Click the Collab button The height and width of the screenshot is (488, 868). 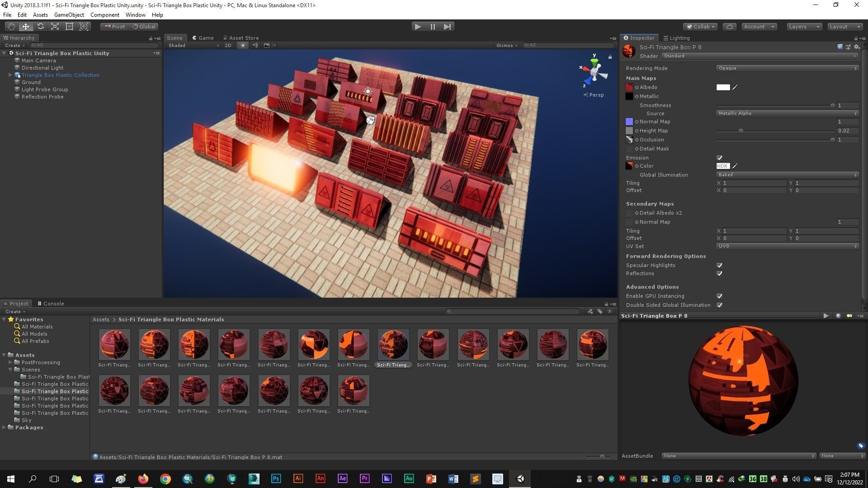(x=700, y=27)
